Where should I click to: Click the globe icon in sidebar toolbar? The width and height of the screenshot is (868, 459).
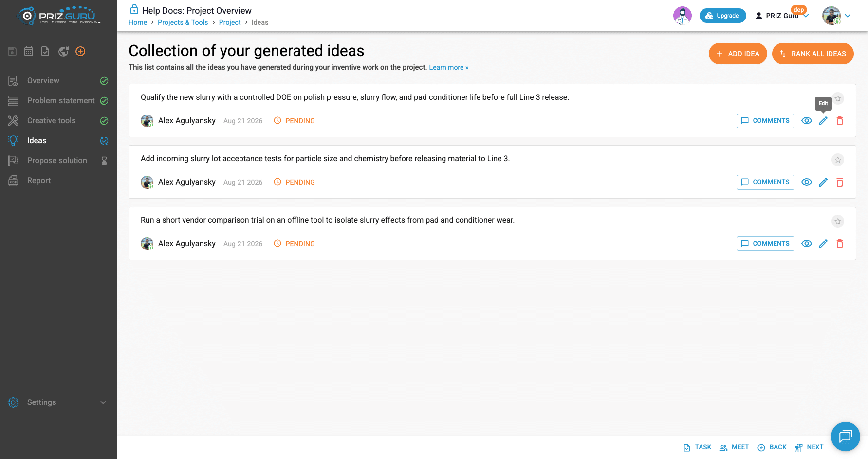tap(64, 51)
